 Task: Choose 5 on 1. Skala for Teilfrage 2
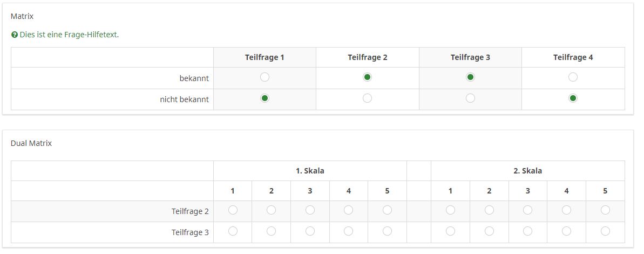pyautogui.click(x=387, y=210)
